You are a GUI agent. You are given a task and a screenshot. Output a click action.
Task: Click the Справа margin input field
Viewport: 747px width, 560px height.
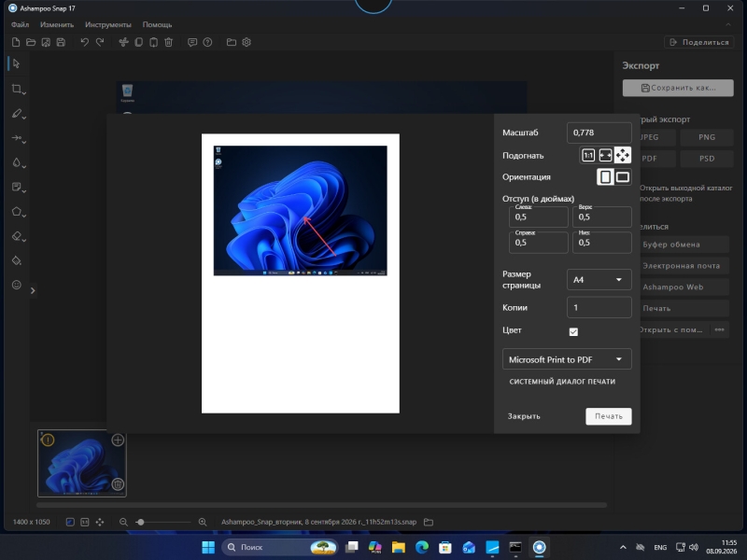539,243
